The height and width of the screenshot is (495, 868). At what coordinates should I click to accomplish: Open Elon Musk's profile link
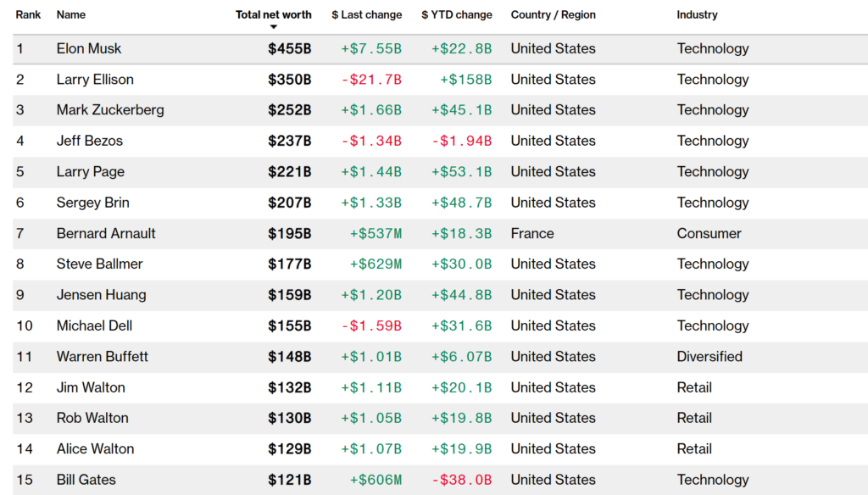click(x=89, y=48)
